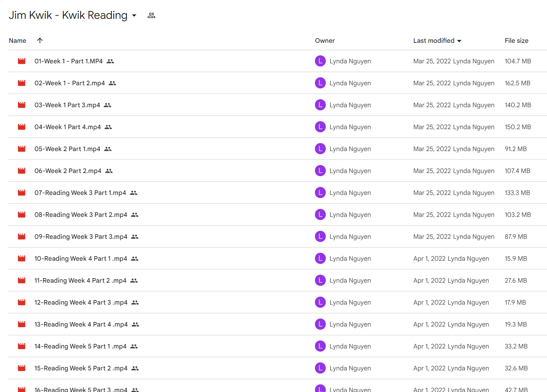Screen dimensions: 547x392
Task: Click shared icon next to 07-Reading Week 3 Part 1.mp4
Action: coord(134,193)
